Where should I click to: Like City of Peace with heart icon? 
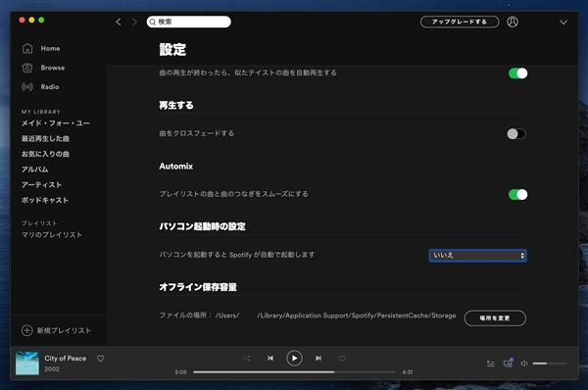coord(100,359)
